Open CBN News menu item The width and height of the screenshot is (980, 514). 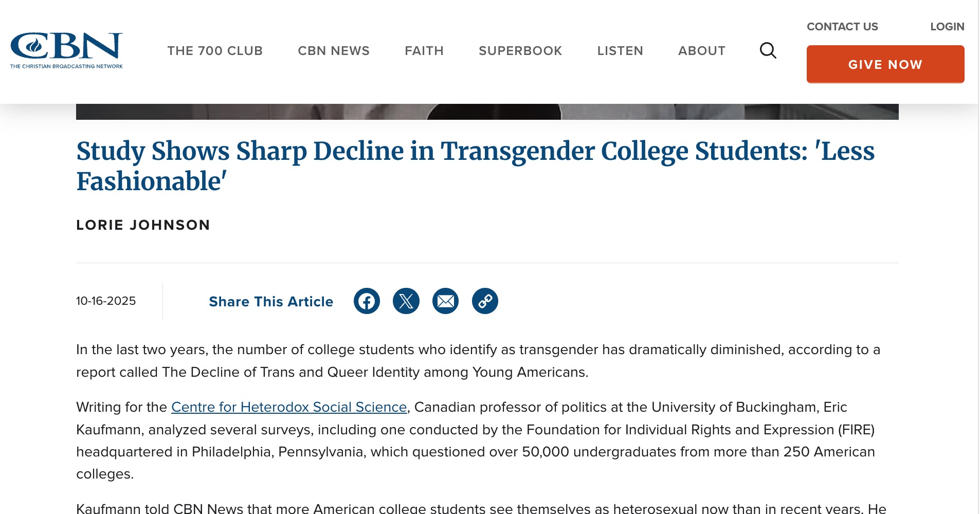tap(334, 51)
